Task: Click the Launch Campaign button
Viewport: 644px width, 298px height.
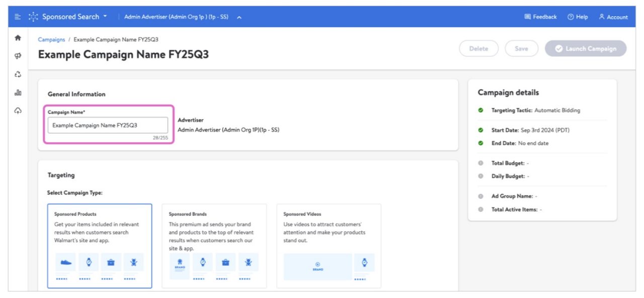Action: pos(586,49)
